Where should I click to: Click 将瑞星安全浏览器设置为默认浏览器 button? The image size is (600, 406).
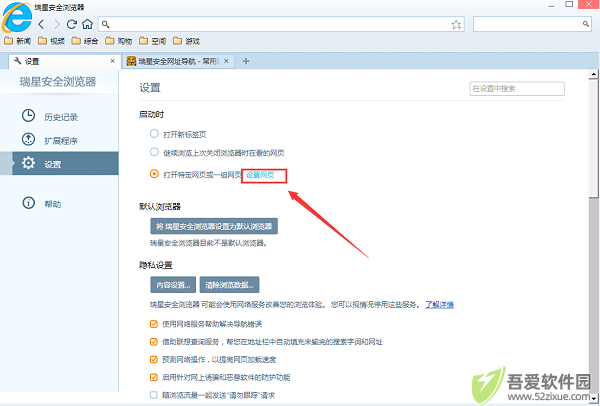[x=214, y=226]
